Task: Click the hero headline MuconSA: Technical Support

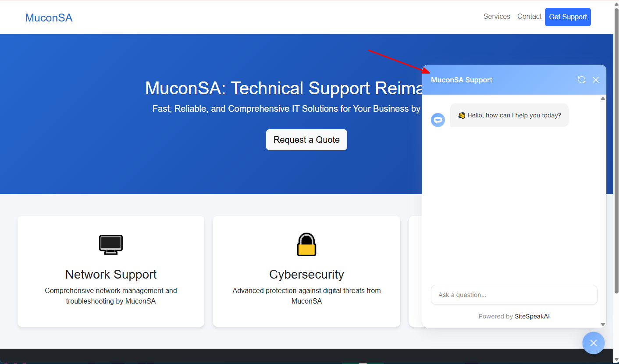Action: pos(284,88)
